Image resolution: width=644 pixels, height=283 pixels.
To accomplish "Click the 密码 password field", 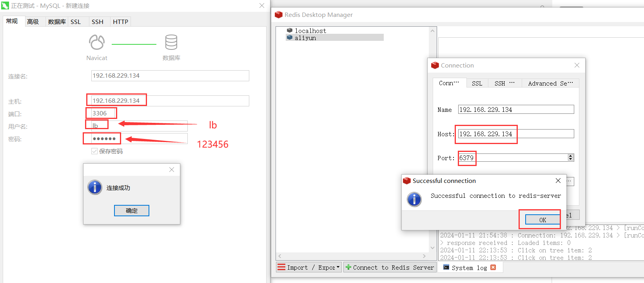I will [139, 139].
